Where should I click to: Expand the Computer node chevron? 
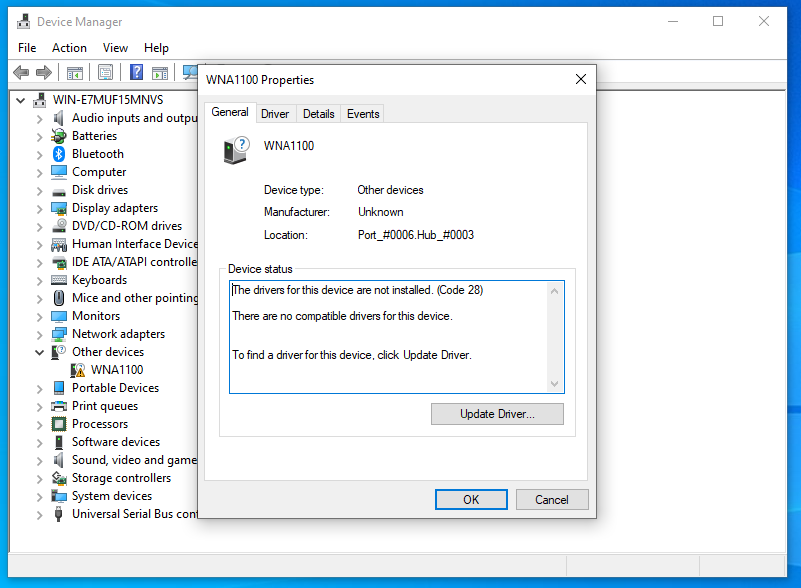pyautogui.click(x=39, y=173)
